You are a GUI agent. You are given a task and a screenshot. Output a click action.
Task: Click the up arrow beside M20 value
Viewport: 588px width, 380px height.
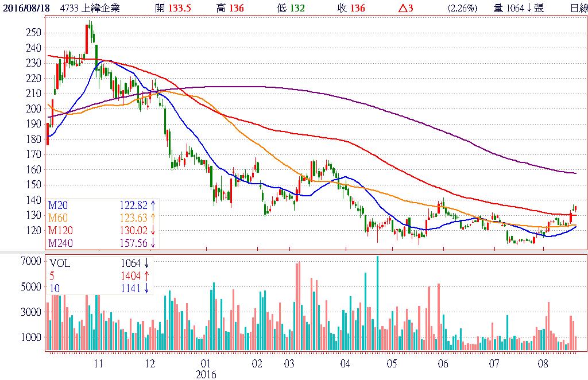pos(153,205)
